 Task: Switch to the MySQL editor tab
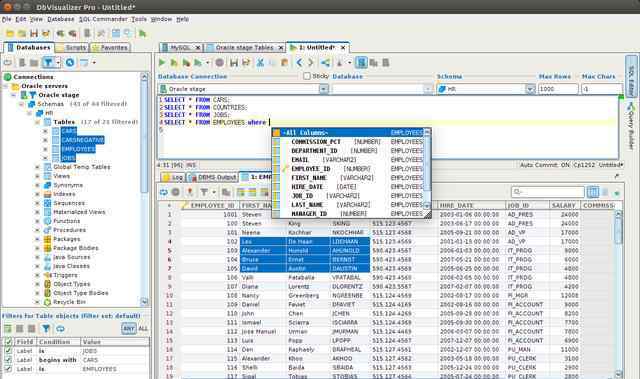click(180, 48)
